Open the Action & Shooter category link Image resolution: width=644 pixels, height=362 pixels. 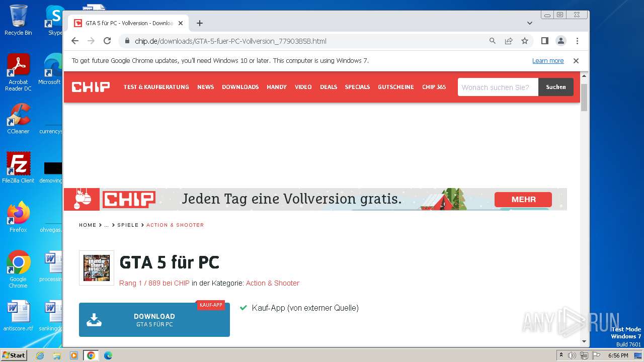[x=273, y=283]
